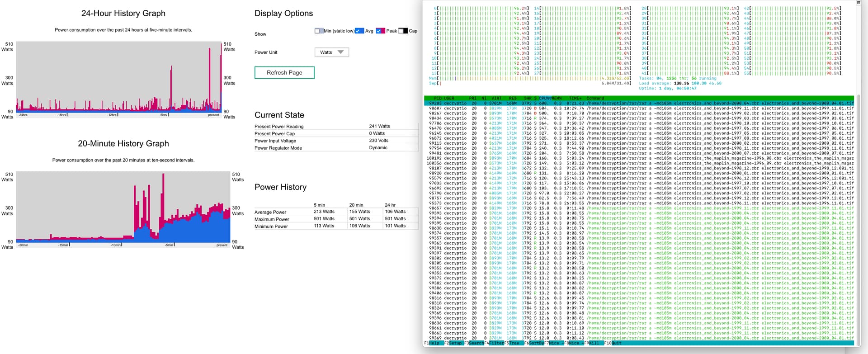Select htop process row PID 100192
The image size is (868, 354).
click(639, 158)
